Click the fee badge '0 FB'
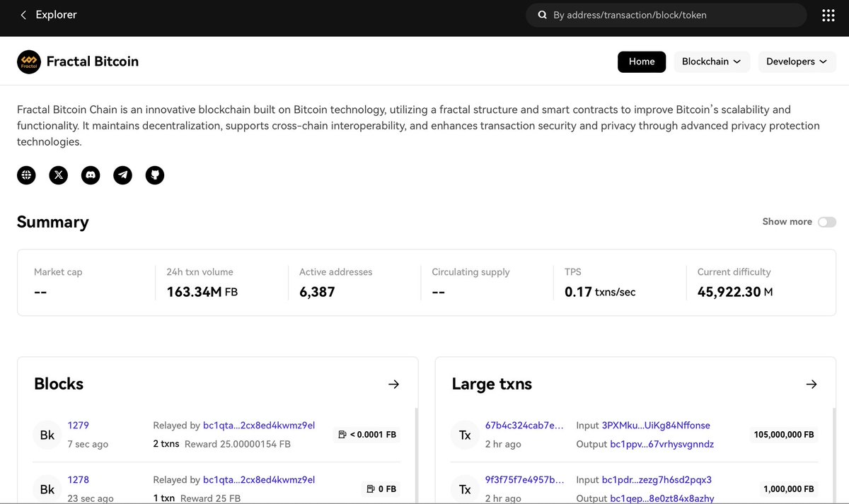 [381, 489]
